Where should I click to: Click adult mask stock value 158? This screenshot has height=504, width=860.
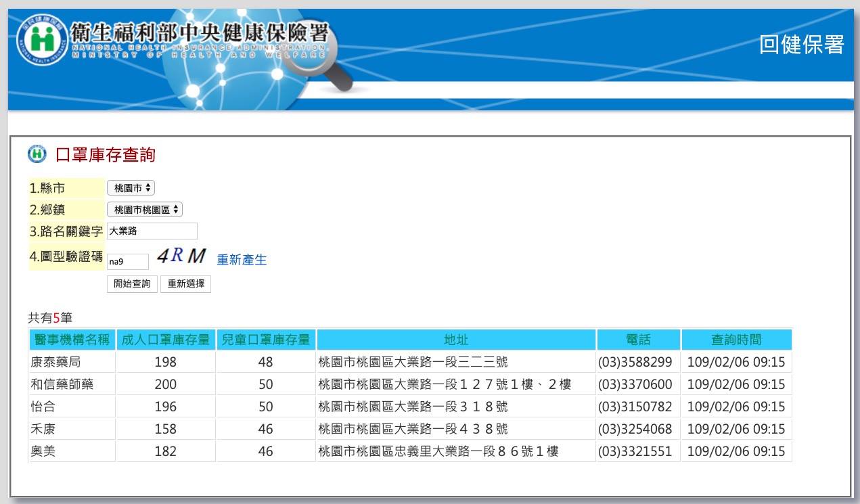[166, 429]
